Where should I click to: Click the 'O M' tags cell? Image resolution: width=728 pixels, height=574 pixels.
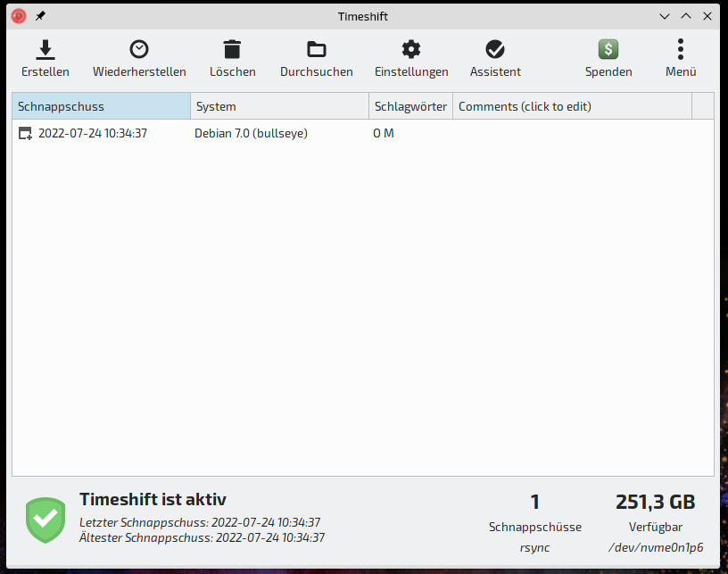383,133
